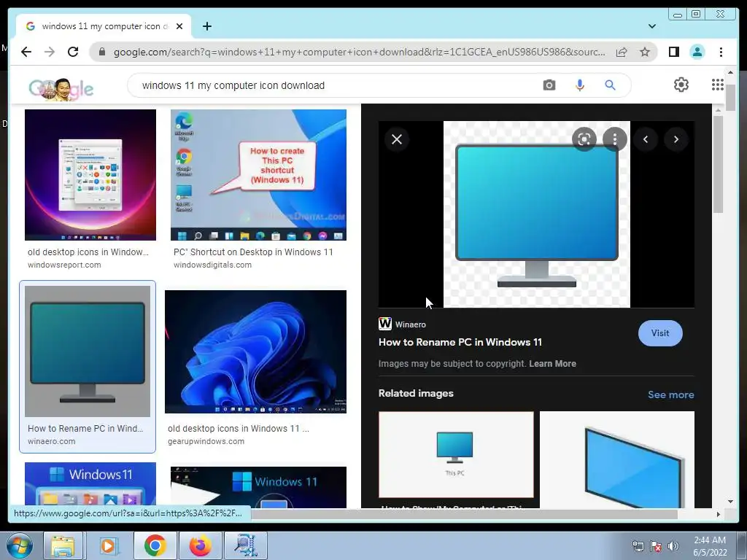Select the winaero.com monitor thumbnail

pyautogui.click(x=88, y=351)
